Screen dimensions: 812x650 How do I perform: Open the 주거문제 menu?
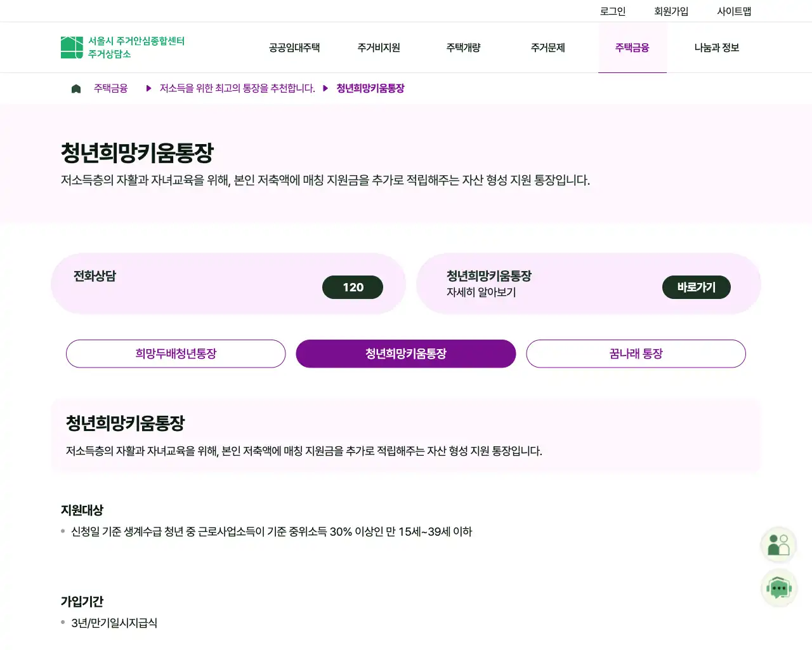click(x=547, y=48)
